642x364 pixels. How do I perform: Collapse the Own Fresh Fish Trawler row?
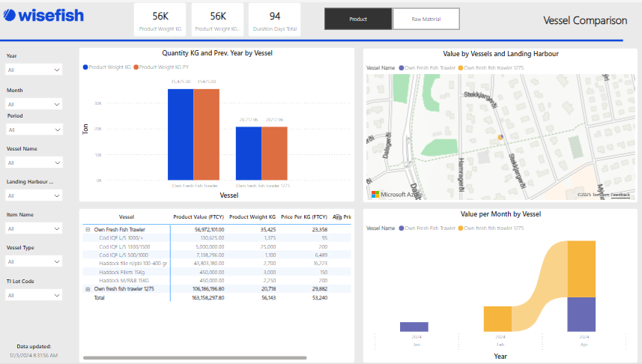(x=88, y=230)
